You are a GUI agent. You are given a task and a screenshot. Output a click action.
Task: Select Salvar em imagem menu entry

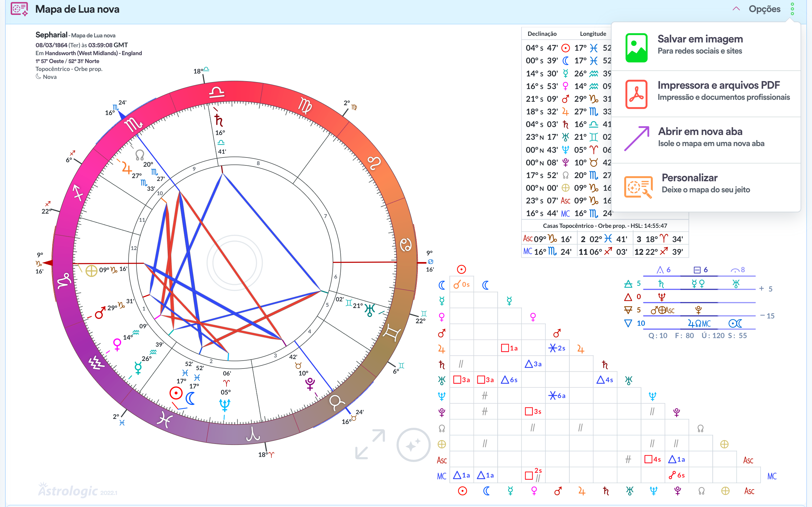pyautogui.click(x=700, y=39)
